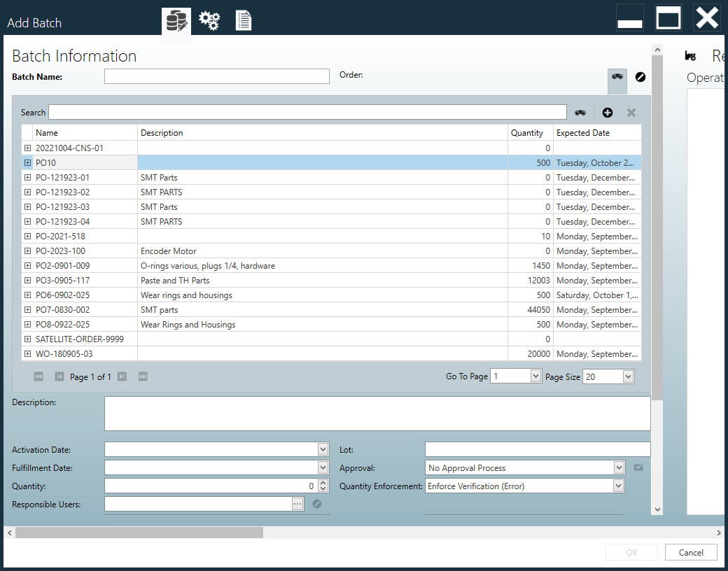
Task: Click inside the Batch Name field
Action: pyautogui.click(x=217, y=76)
